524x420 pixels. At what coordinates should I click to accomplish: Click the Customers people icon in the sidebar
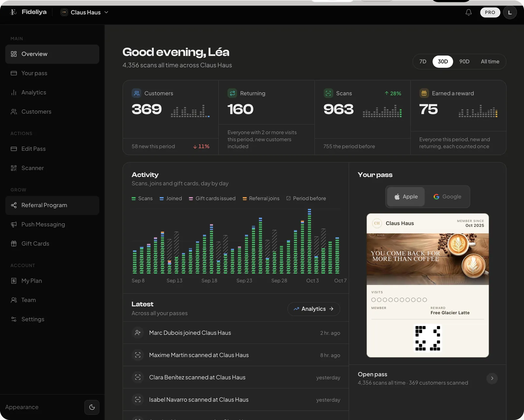pyautogui.click(x=14, y=112)
